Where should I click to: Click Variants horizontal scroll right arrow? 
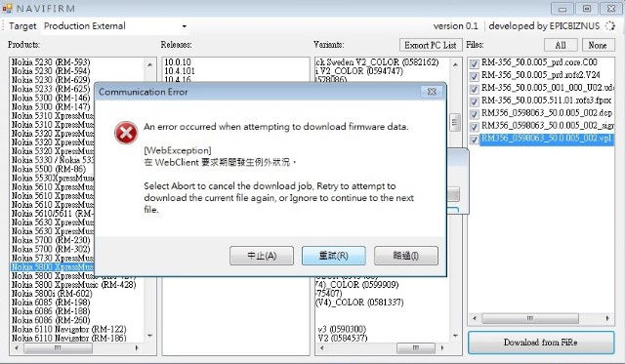[x=442, y=348]
